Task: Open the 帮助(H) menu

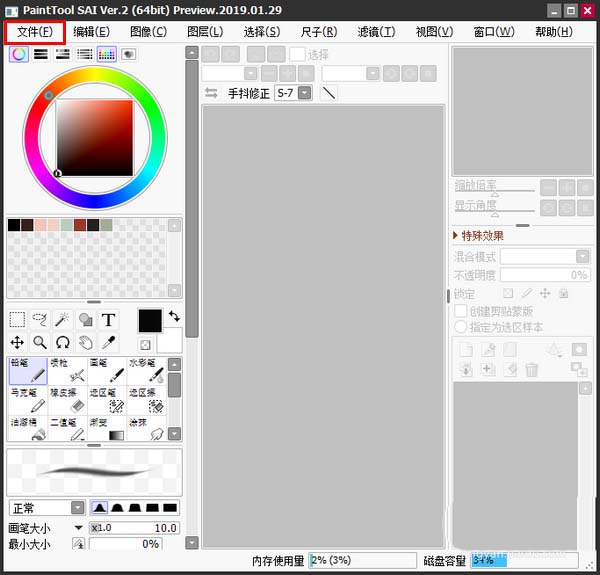Action: (x=554, y=32)
